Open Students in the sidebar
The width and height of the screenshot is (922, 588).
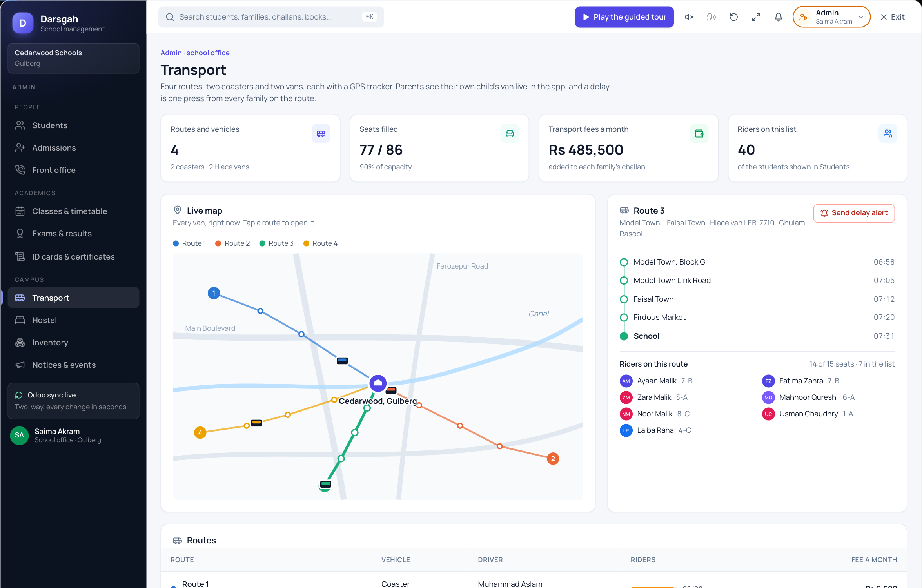pyautogui.click(x=73, y=125)
